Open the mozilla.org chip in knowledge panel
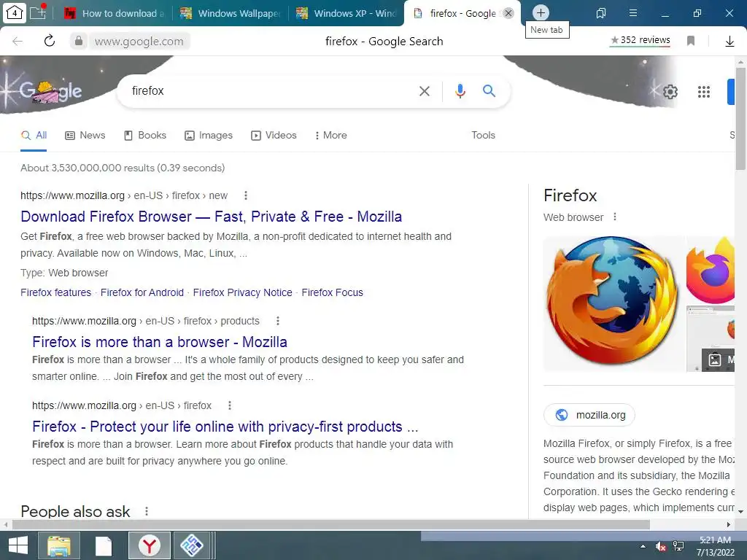 point(589,415)
